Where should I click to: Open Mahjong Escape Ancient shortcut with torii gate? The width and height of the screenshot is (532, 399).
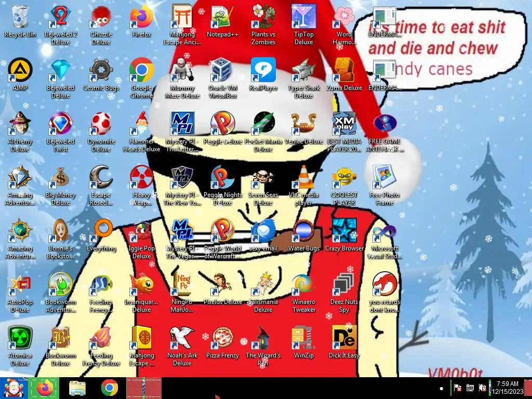[x=182, y=25]
